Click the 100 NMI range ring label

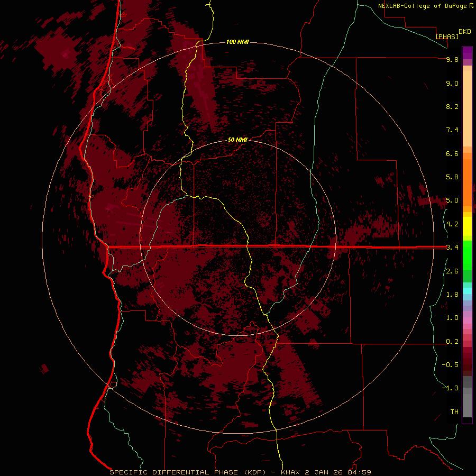[237, 42]
